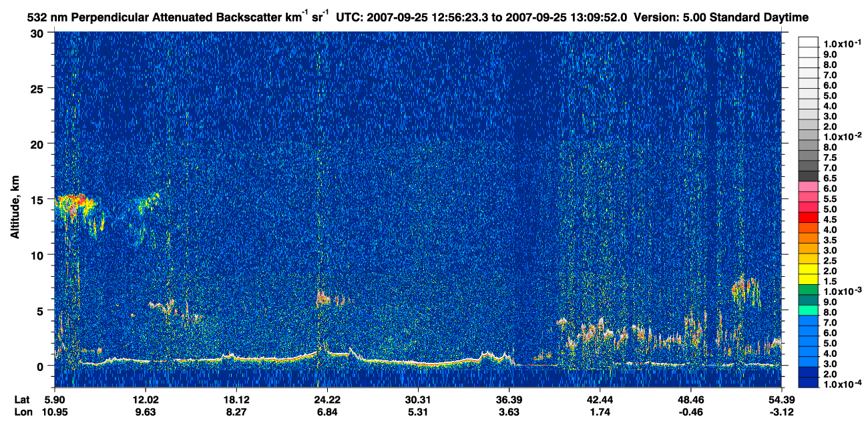Click latitude value '24.22'

tap(327, 400)
